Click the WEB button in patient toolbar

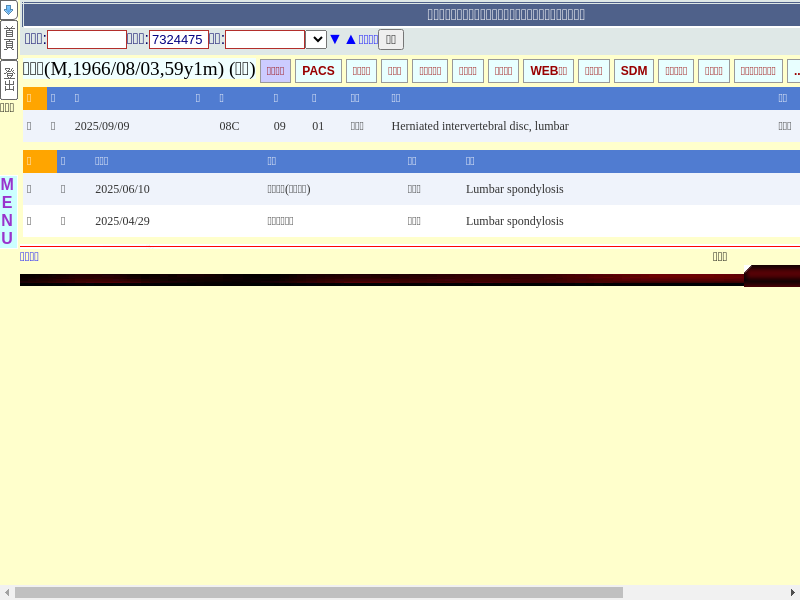[548, 71]
